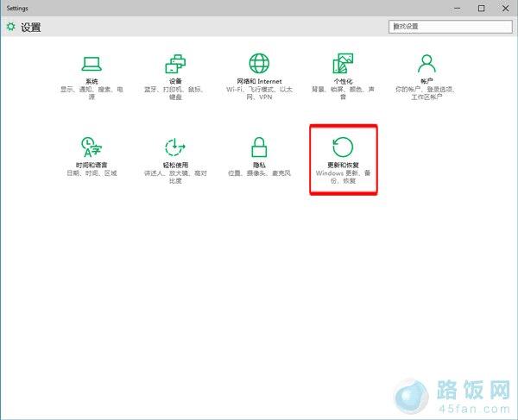Click the 个性化 label text
This screenshot has width=518, height=420.
pos(343,81)
